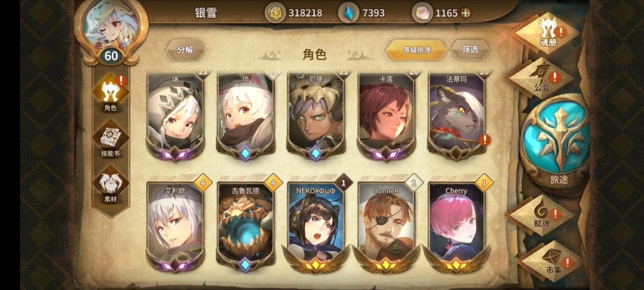Select the ConneR character card
Image resolution: width=644 pixels, height=290 pixels.
tap(386, 227)
